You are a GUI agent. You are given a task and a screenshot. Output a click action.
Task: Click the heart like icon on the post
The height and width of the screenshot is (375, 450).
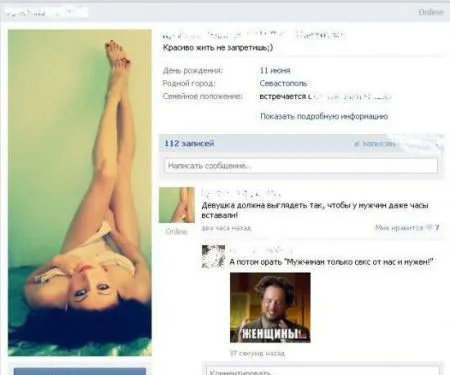coord(429,228)
